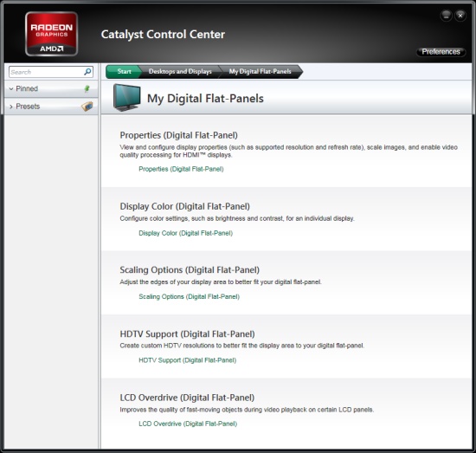
Task: Collapse the Pinned section chevron
Action: point(11,89)
